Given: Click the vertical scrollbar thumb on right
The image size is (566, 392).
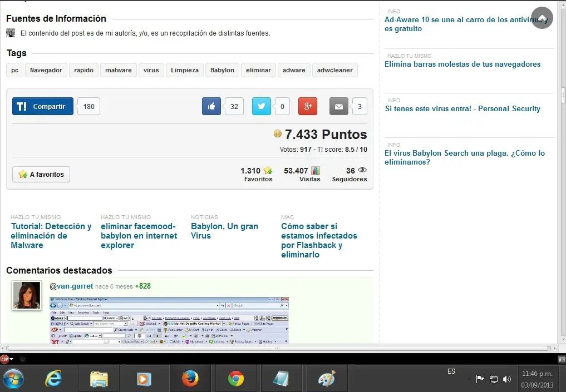Looking at the screenshot, I should pos(563,95).
